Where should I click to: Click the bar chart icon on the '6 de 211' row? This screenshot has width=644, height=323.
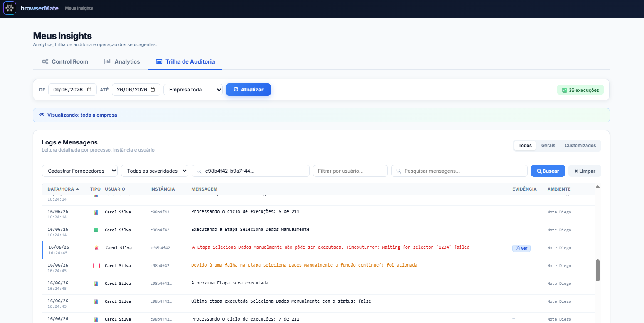coord(96,212)
